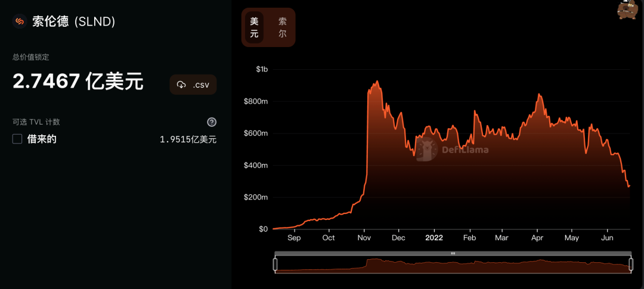The width and height of the screenshot is (644, 289).
Task: Click the April peak on TVL chart
Action: [x=539, y=94]
